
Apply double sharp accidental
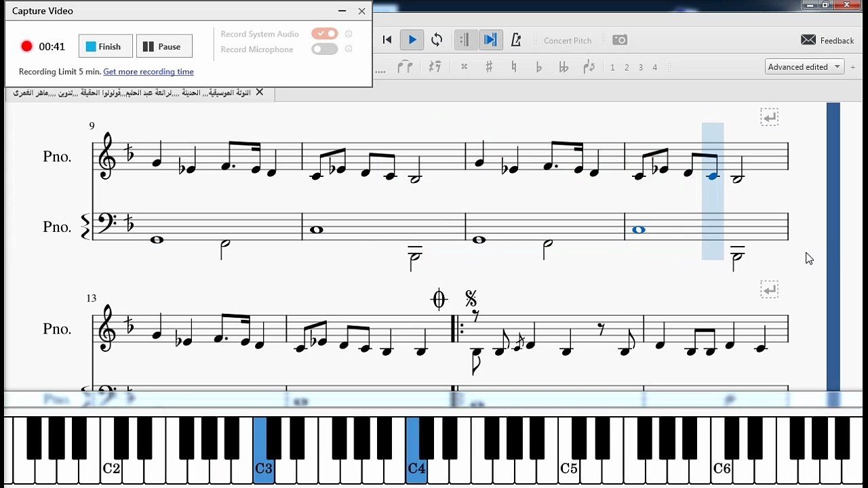tap(465, 67)
